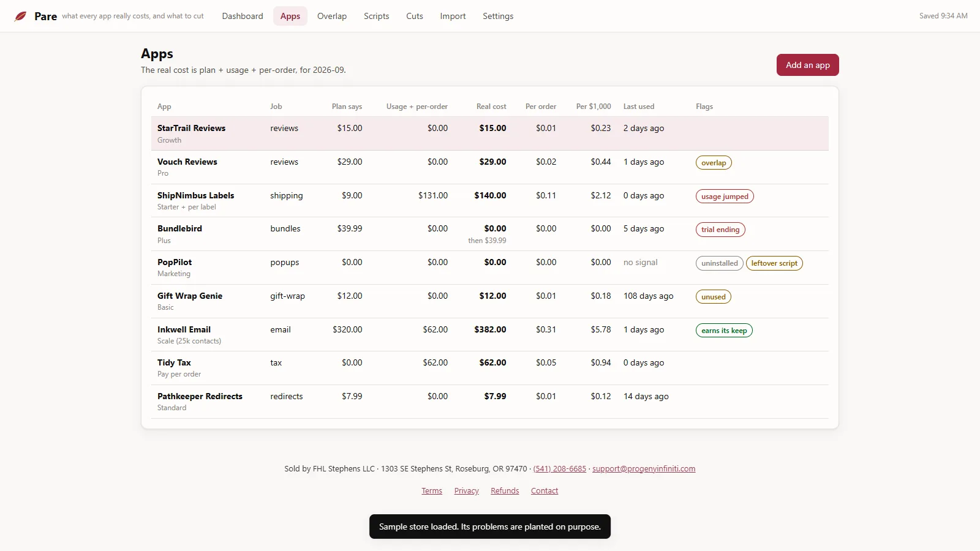The image size is (980, 551).
Task: Click the trial ending flag badge
Action: tap(720, 230)
